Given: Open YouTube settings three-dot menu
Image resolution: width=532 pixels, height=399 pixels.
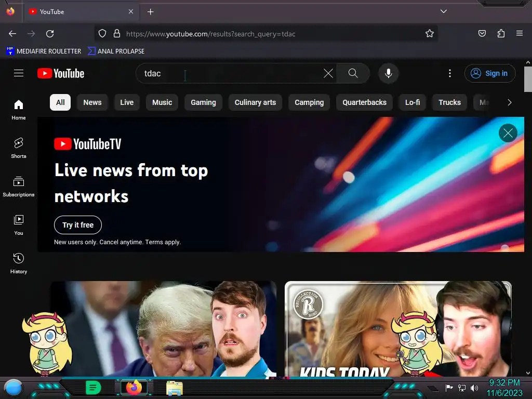Looking at the screenshot, I should pyautogui.click(x=450, y=73).
